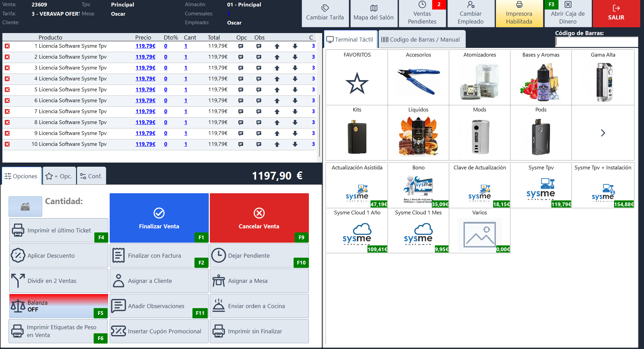The height and width of the screenshot is (349, 644).
Task: Delete line 10 Licencia Software Sysme Tpv
Action: (7, 144)
